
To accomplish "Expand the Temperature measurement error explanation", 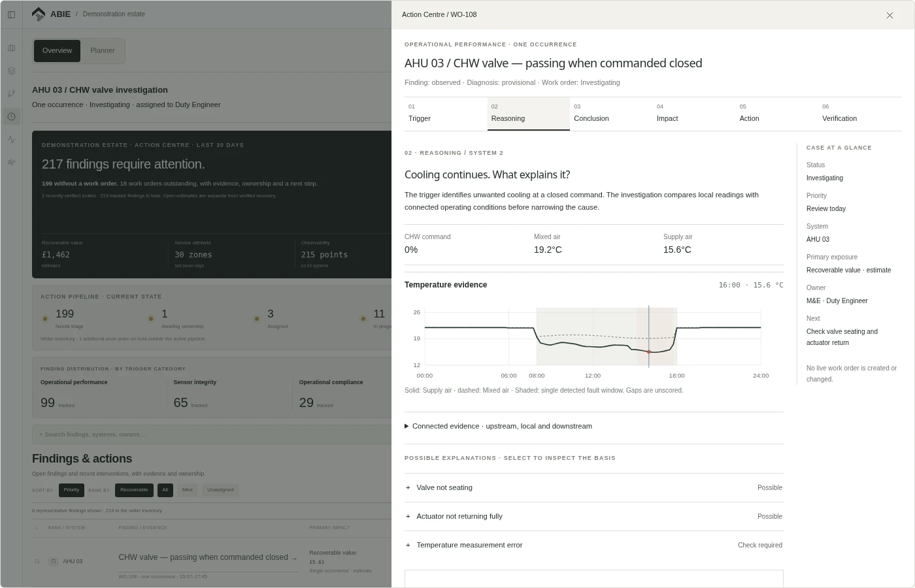I will (593, 545).
